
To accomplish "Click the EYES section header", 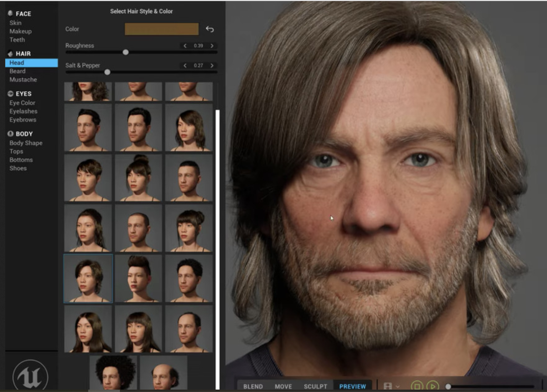I will [x=24, y=94].
